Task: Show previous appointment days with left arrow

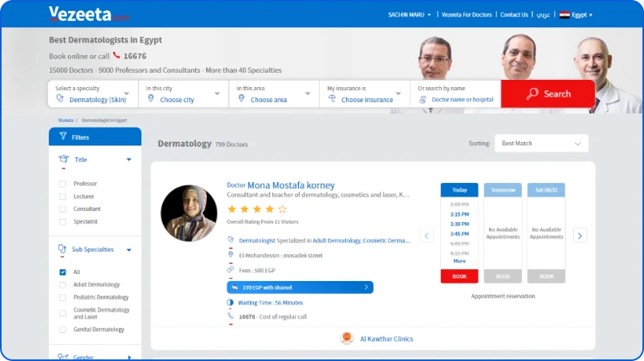Action: (x=427, y=236)
